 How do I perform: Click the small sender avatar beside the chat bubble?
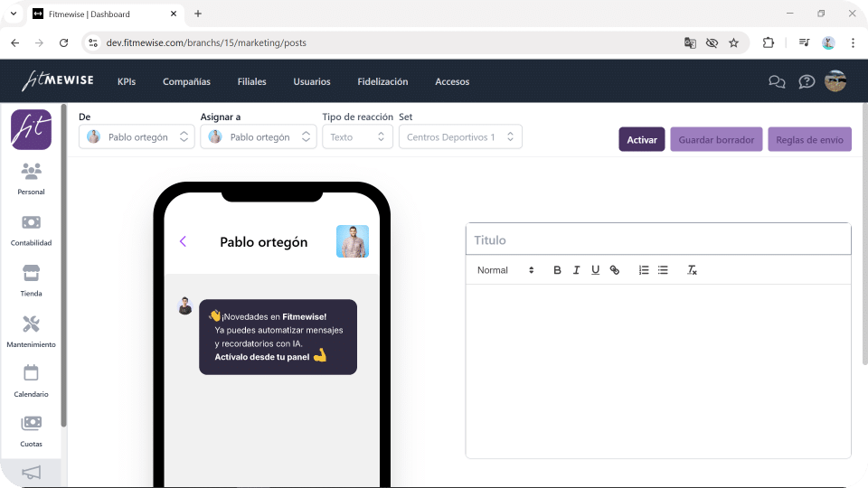(184, 305)
